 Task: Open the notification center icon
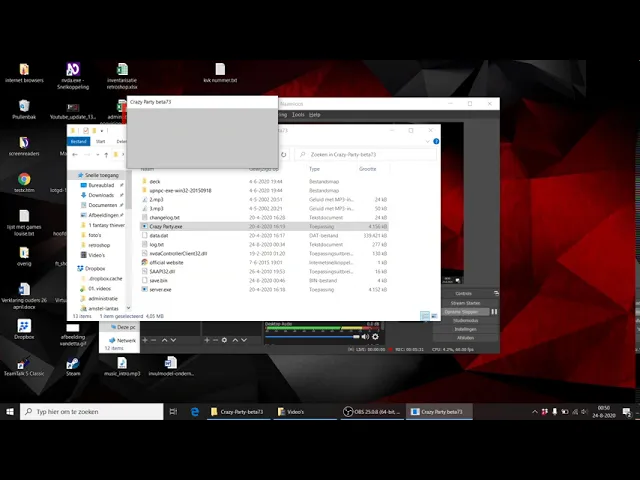(627, 412)
